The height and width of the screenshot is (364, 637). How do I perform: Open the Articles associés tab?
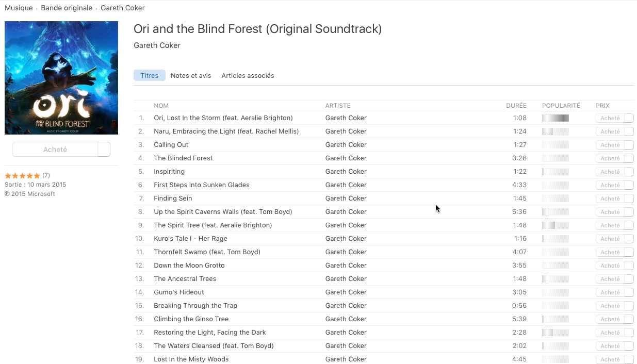pos(248,75)
